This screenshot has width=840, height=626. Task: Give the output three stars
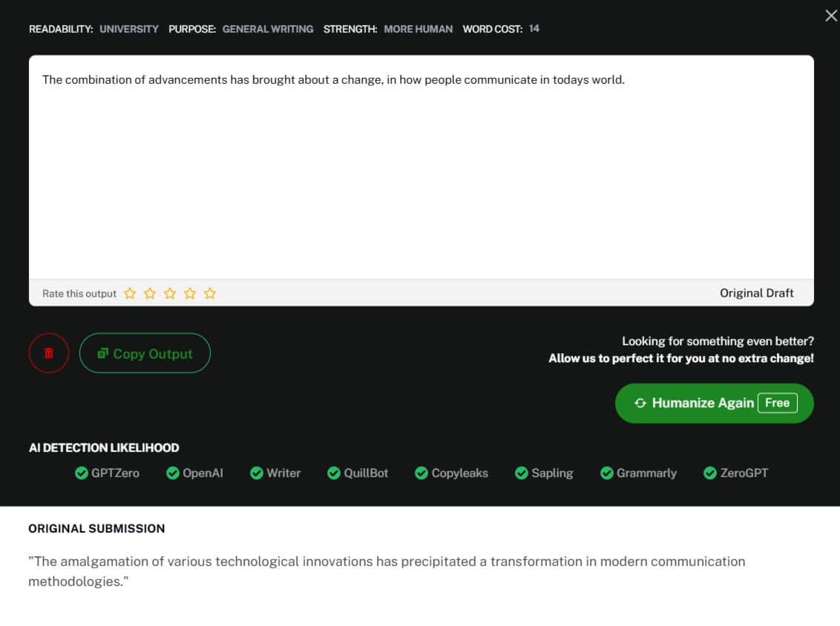pyautogui.click(x=170, y=294)
